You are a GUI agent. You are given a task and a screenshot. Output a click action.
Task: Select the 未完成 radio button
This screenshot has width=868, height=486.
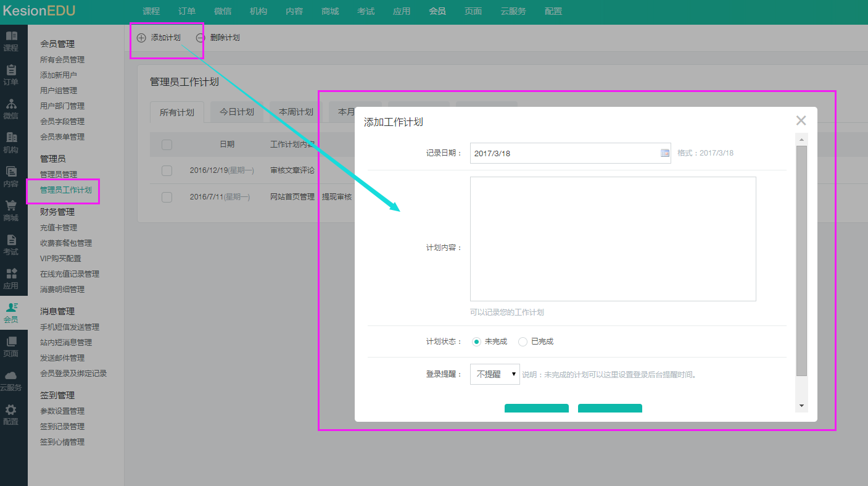476,341
